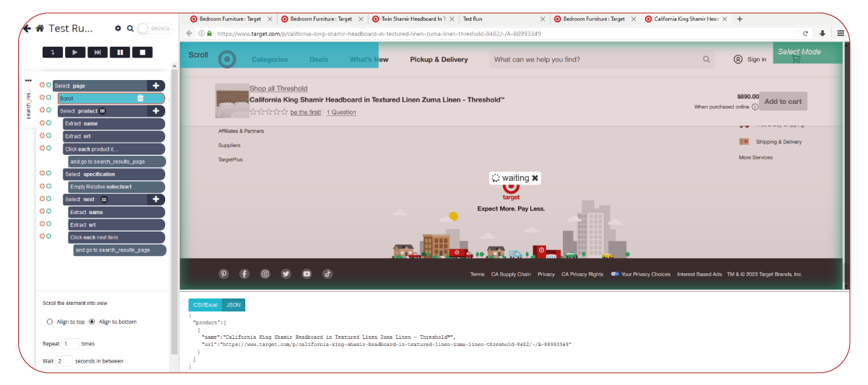Click Add to cart button
Screen dimensions: 868x385
783,101
